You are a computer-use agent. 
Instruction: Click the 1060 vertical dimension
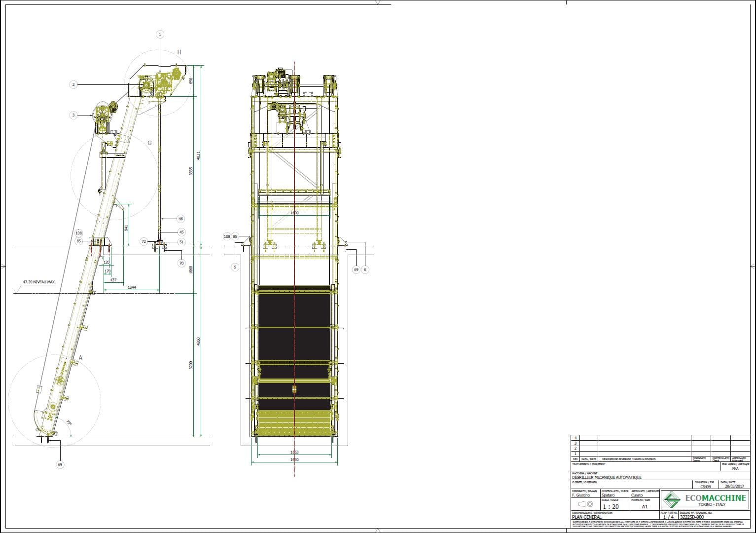click(x=191, y=270)
